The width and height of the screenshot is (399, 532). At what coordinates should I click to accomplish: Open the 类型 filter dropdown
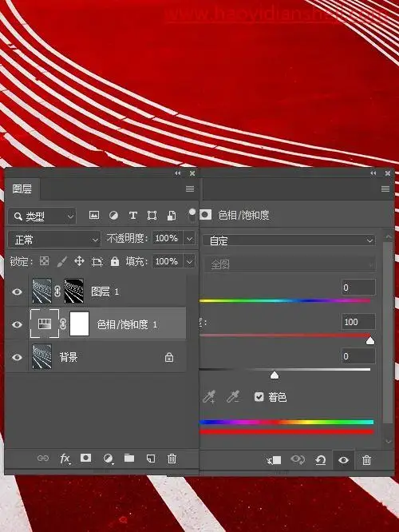[42, 216]
